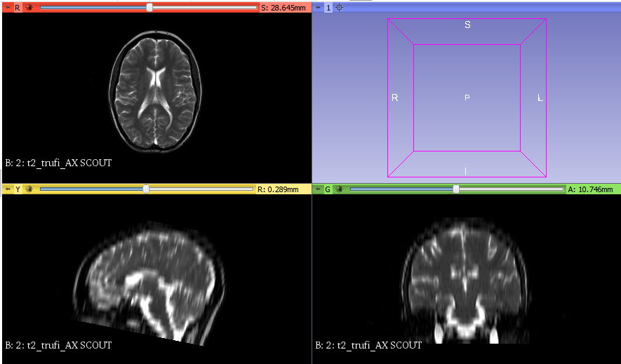Screen dimensions: 621x364
Task: Click the Green slice offset slider handle
Action: pyautogui.click(x=456, y=189)
